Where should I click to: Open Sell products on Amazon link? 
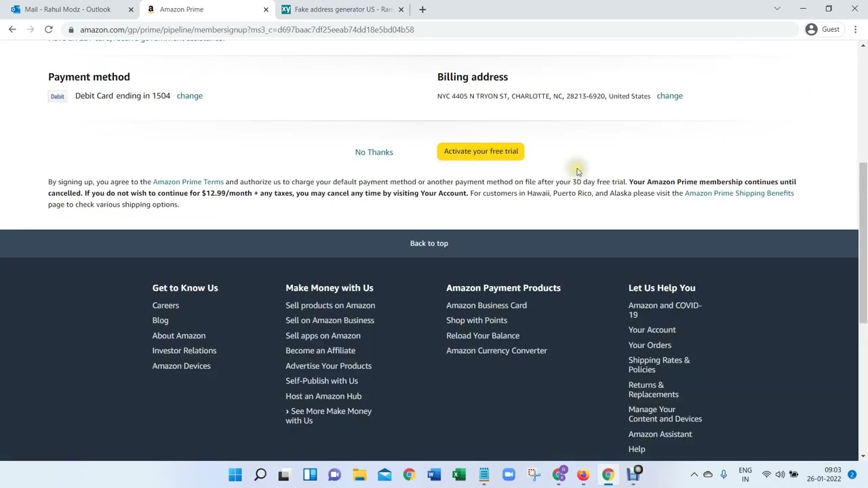[x=330, y=305]
